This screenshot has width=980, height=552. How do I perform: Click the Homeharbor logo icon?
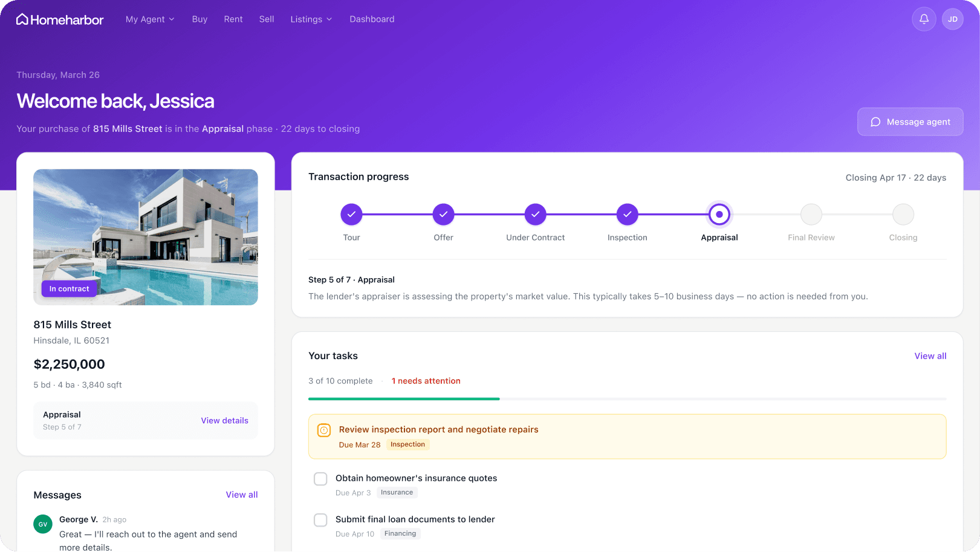pyautogui.click(x=22, y=19)
